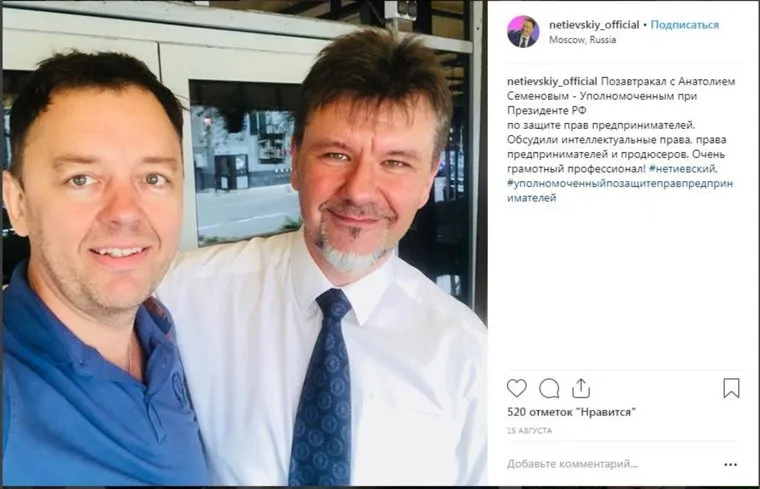This screenshot has width=760, height=489.
Task: Like the post with the heart icon
Action: (517, 388)
